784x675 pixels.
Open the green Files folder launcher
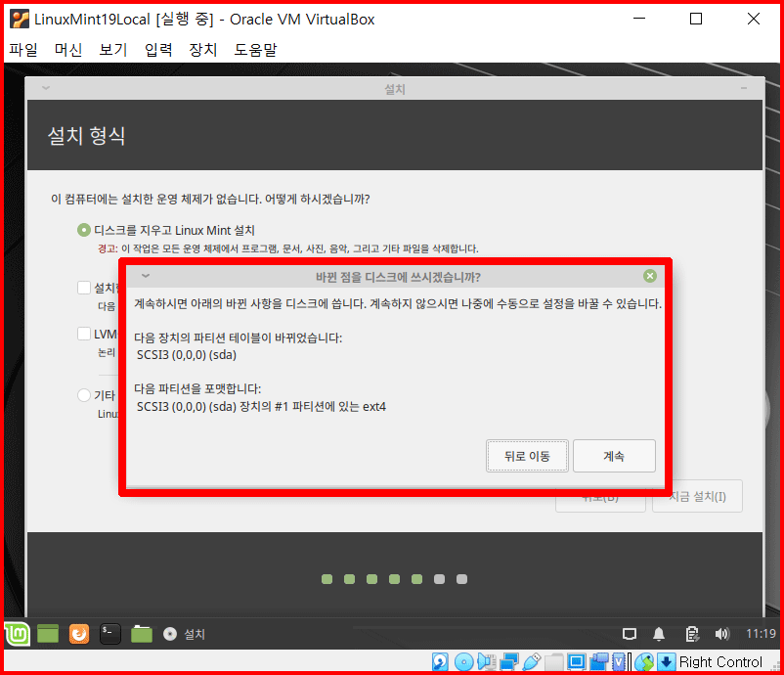[x=142, y=634]
